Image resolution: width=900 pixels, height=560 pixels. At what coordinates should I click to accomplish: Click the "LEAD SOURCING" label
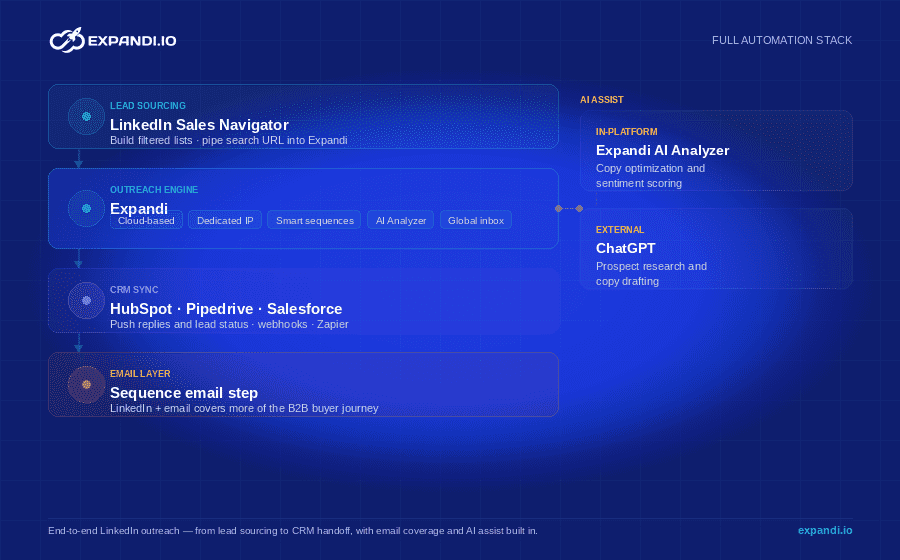(x=148, y=106)
